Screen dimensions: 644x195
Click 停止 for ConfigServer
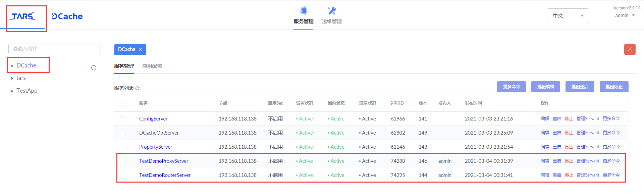click(x=569, y=118)
